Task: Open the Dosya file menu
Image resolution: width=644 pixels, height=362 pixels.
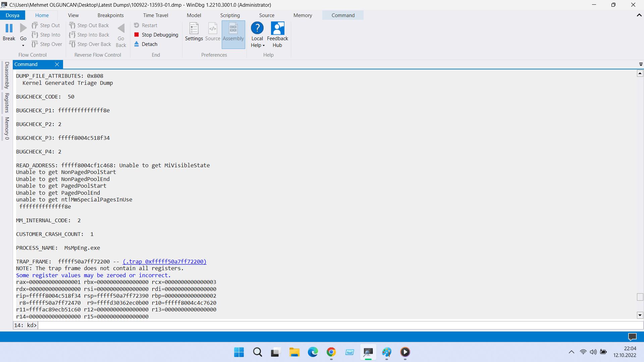Action: pos(12,15)
